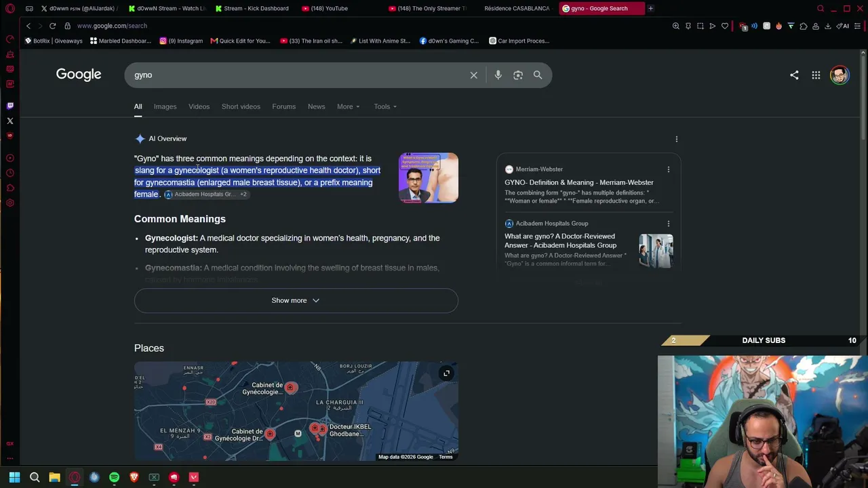868x488 pixels.
Task: Click the 'Common Meanings' heading text
Action: click(x=180, y=219)
